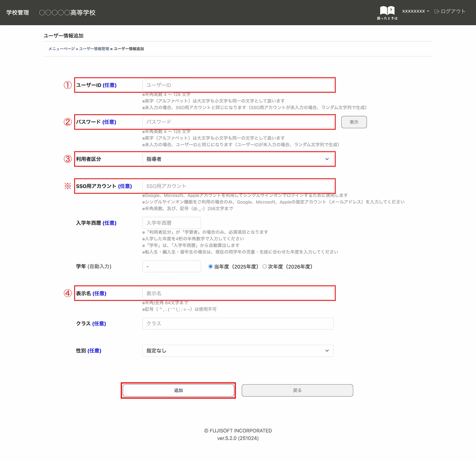This screenshot has height=462, width=476.
Task: Click the 学校管理 header title
Action: [18, 13]
